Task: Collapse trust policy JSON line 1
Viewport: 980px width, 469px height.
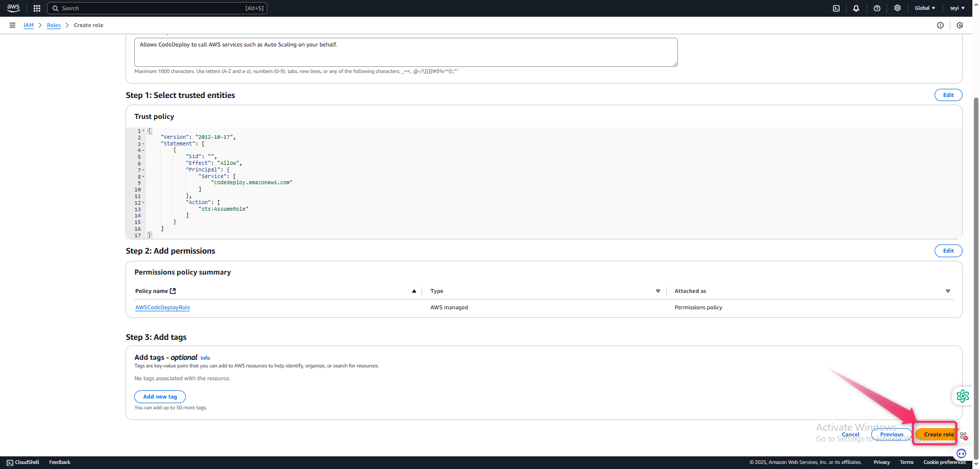Action: point(143,131)
